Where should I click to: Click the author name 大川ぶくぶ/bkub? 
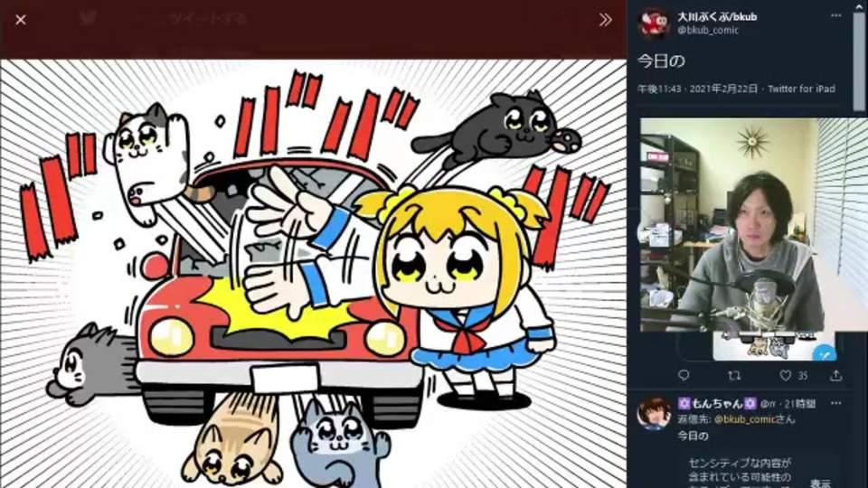click(717, 16)
